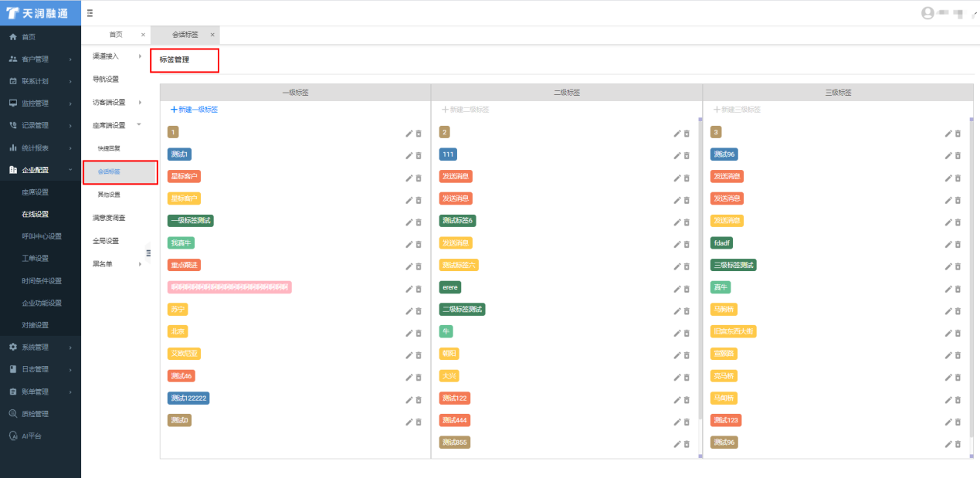Collapse the 座席端设置 submenu

click(x=139, y=124)
